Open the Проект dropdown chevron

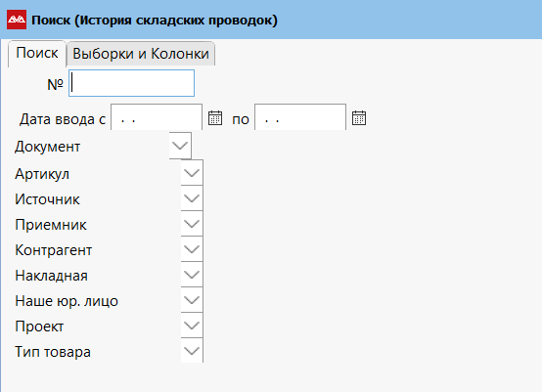192,326
